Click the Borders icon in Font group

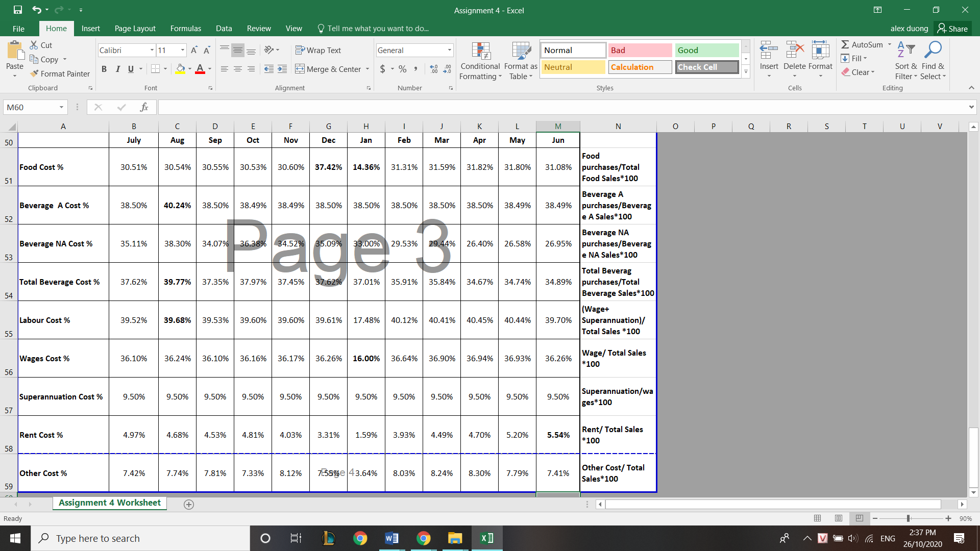(155, 69)
